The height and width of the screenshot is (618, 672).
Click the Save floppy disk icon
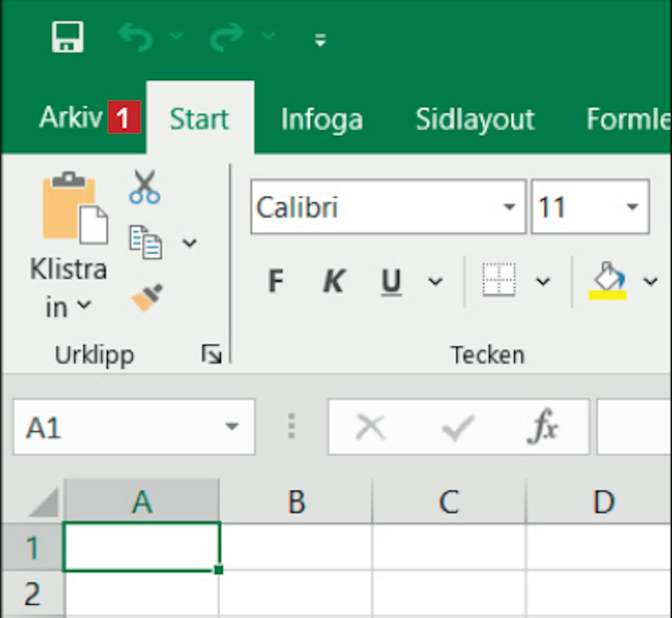[67, 37]
